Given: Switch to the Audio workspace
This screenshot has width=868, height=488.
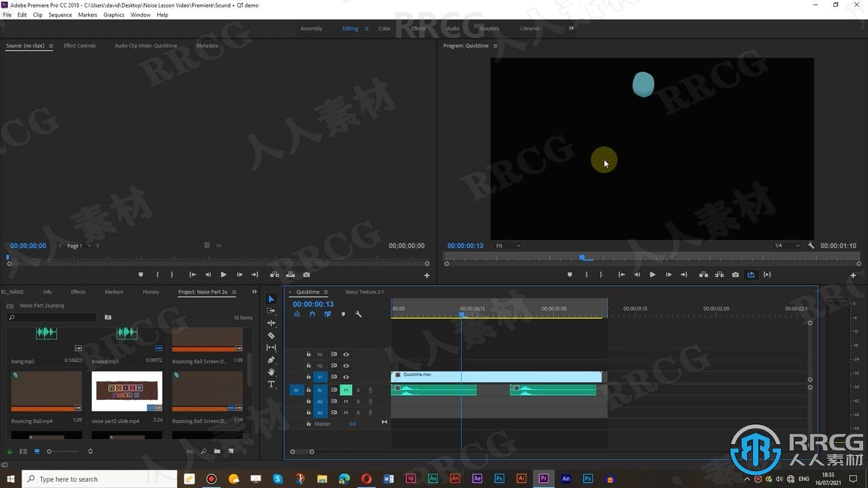Looking at the screenshot, I should [453, 28].
